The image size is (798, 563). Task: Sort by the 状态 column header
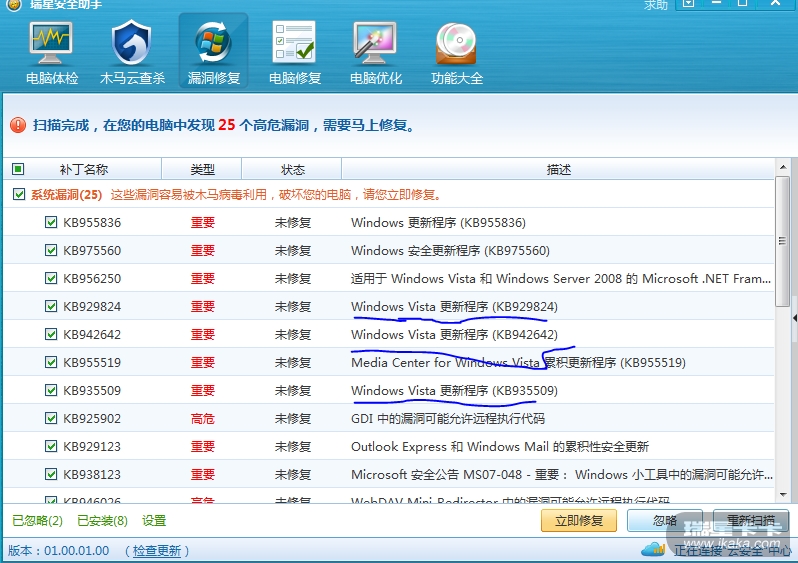[x=293, y=169]
